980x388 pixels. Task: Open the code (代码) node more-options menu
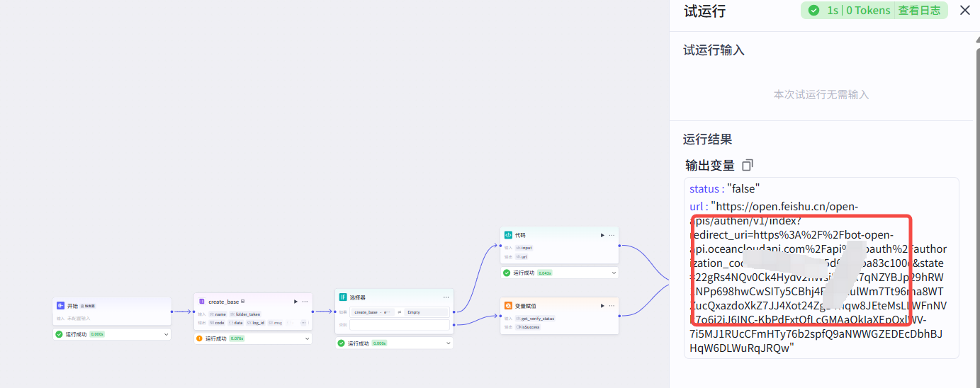pos(612,234)
